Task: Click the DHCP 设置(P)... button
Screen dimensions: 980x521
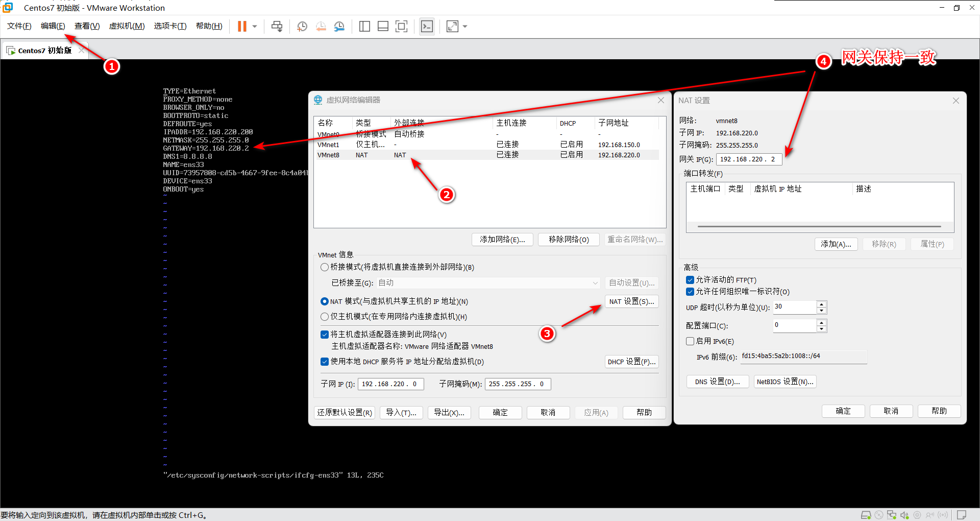Action: pyautogui.click(x=631, y=362)
